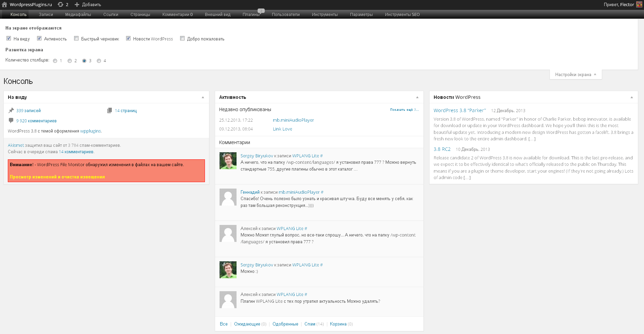Open mb.miniAudioPlayer # link in Геннадий's comment
Viewport: 644px width, 334px height.
(301, 192)
